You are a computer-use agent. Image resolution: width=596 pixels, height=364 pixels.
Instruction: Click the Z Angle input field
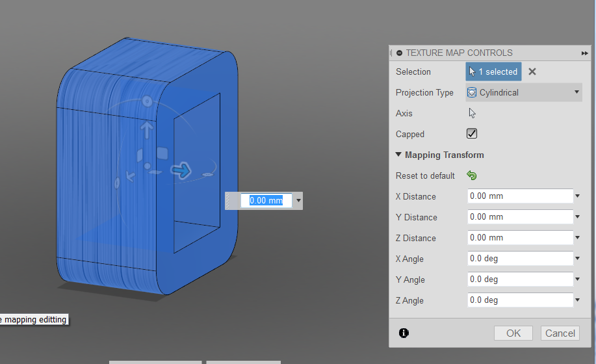tap(520, 300)
